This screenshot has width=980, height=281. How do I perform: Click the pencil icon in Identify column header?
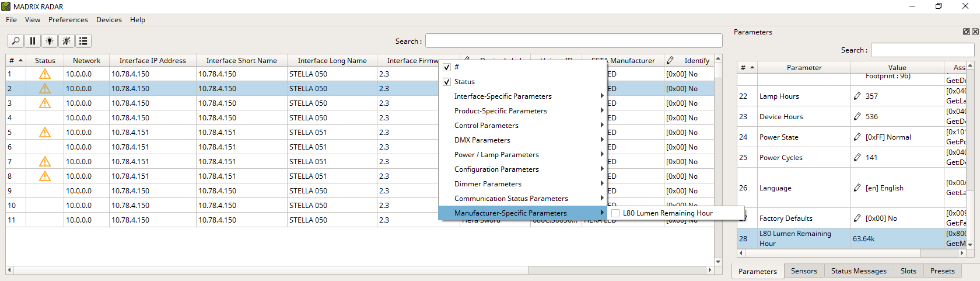pyautogui.click(x=670, y=60)
